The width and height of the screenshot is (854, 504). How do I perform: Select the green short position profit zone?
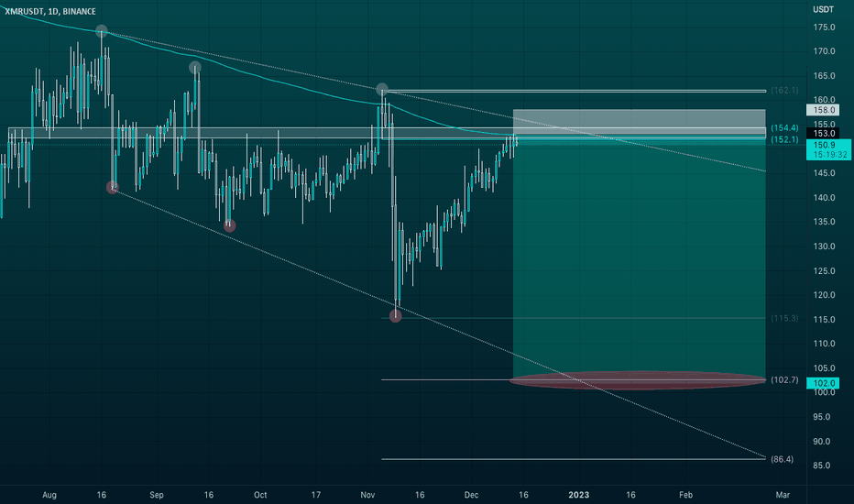pos(640,258)
